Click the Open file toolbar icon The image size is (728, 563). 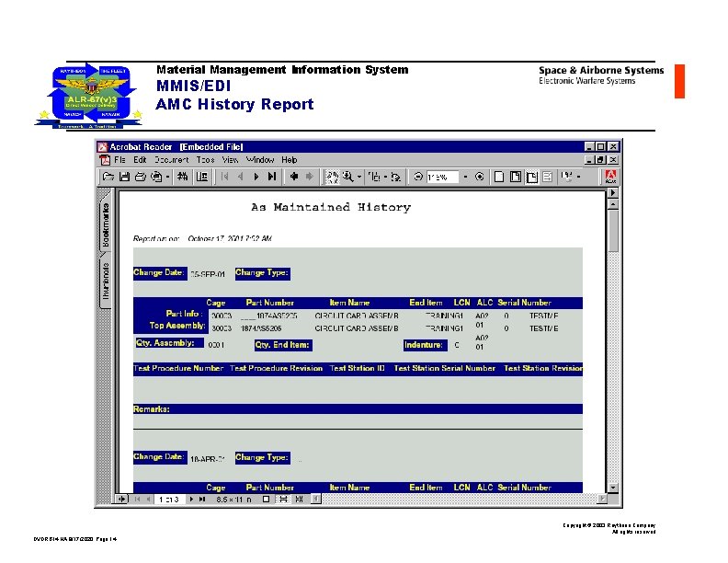108,177
